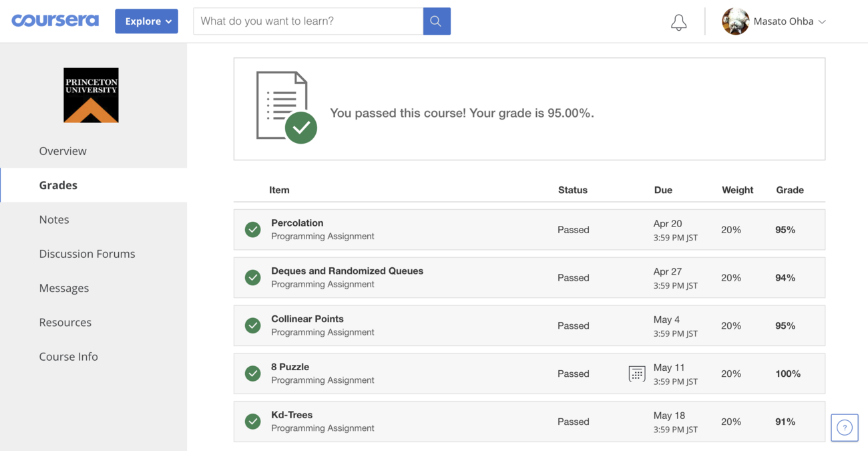Click the Coursera logo

pos(55,21)
